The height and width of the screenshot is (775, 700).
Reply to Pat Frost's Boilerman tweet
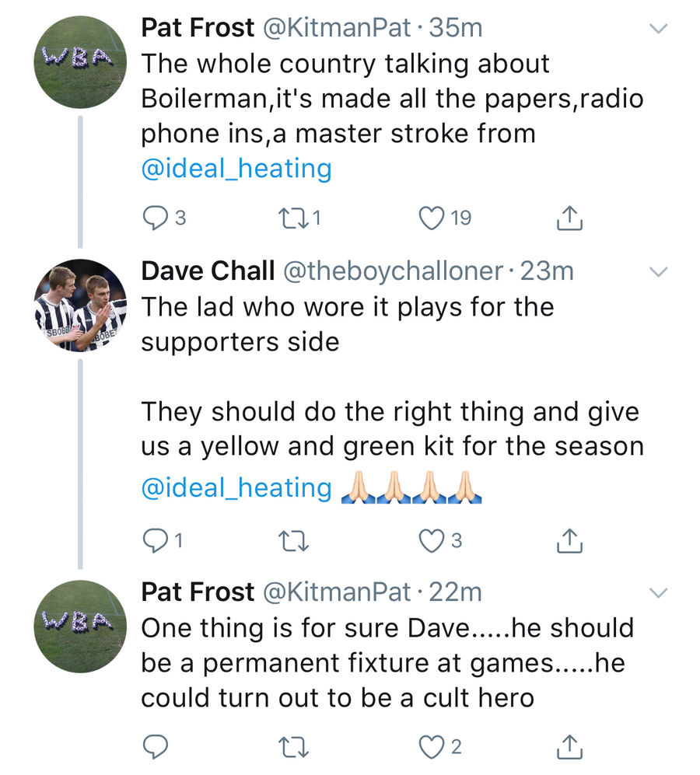pyautogui.click(x=156, y=218)
